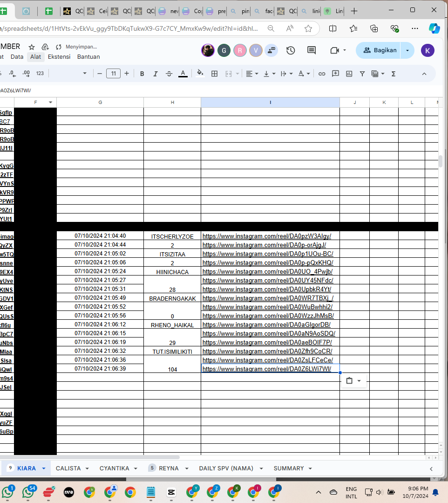Apply strikethrough formatting

pos(169,74)
